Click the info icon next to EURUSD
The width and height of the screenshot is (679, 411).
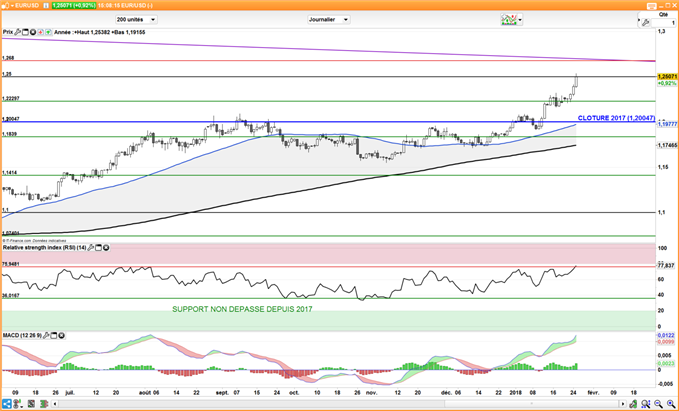pyautogui.click(x=46, y=6)
